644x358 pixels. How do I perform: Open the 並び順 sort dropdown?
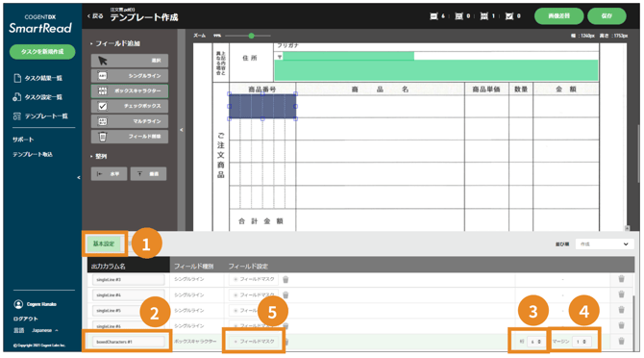(604, 244)
